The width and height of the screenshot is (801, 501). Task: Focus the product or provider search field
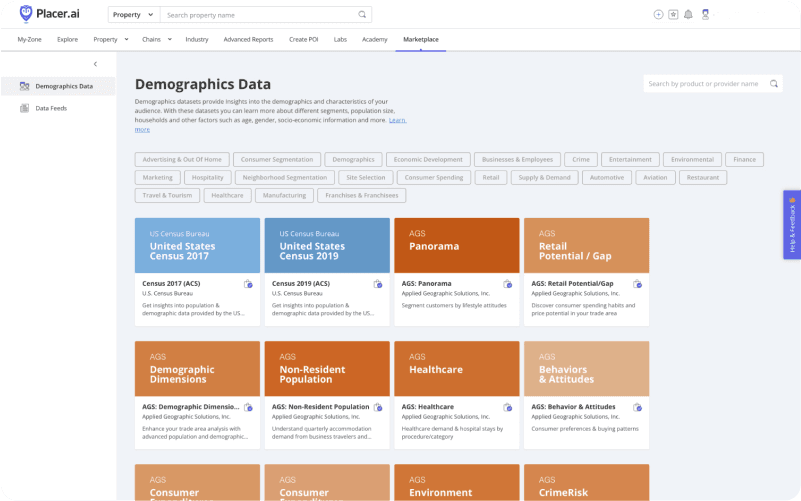713,83
